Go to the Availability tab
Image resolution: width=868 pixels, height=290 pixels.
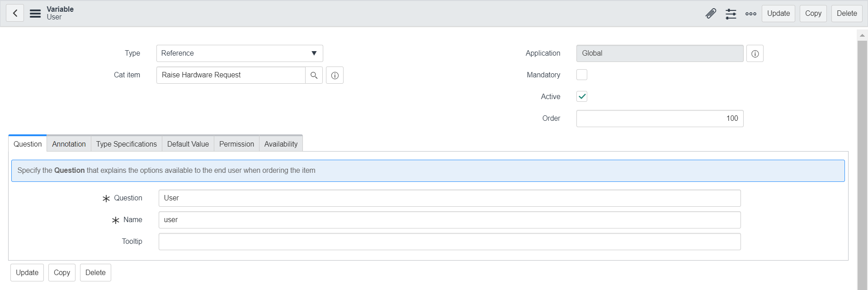tap(281, 144)
